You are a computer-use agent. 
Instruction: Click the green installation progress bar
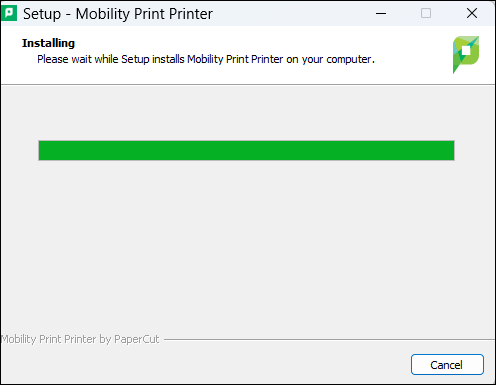pyautogui.click(x=246, y=151)
